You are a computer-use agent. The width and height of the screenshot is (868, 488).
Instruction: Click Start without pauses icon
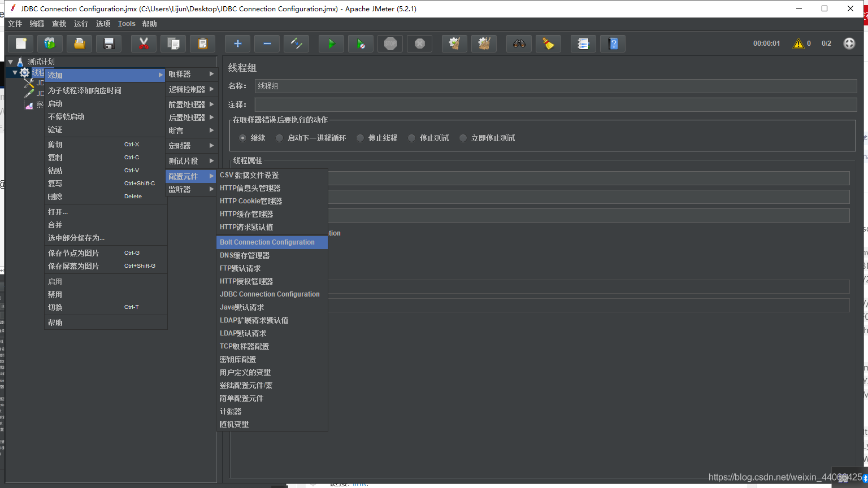(361, 43)
